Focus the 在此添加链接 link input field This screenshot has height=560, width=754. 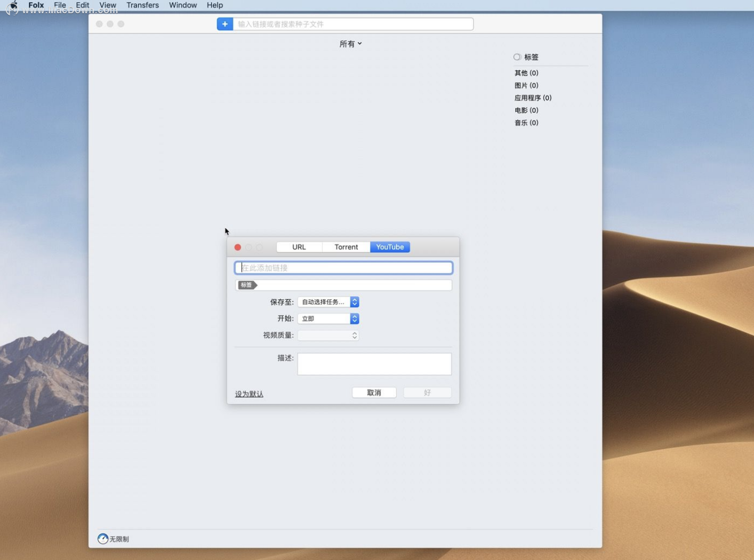click(343, 268)
